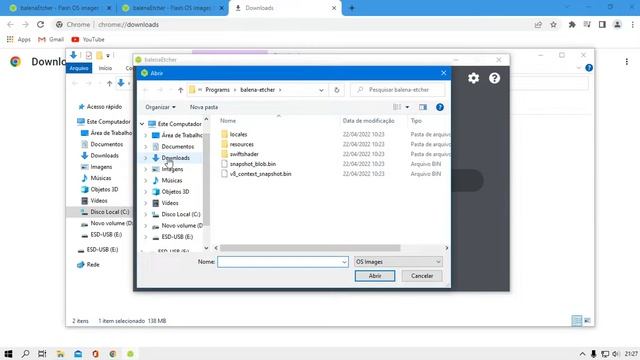Viewport: 640px width, 360px height.
Task: Go up one folder level in Abrir dialog
Action: [180, 90]
